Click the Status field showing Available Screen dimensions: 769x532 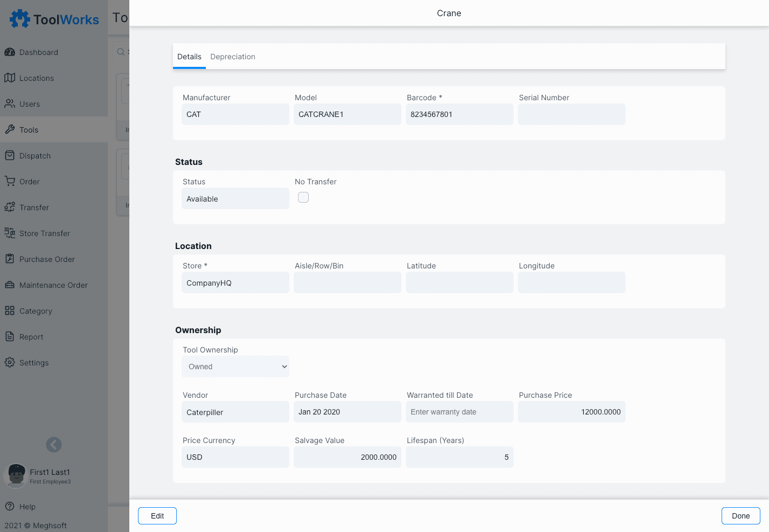pos(235,198)
